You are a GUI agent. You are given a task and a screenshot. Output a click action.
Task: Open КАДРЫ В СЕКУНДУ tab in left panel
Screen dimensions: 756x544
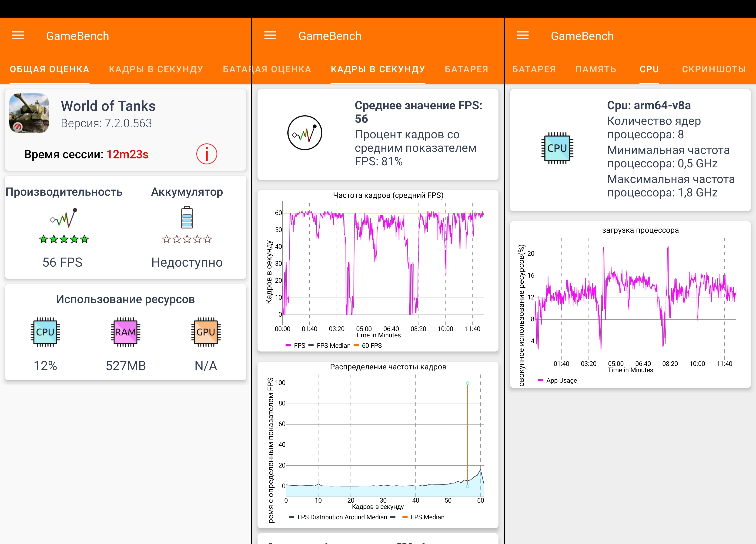click(x=156, y=69)
